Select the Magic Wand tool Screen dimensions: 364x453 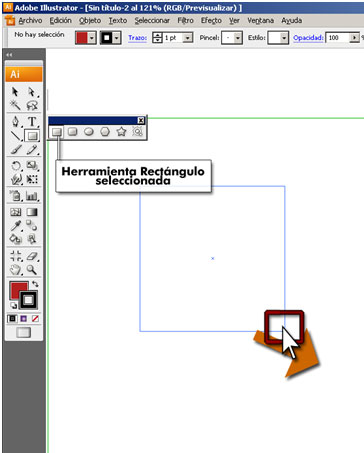15,105
